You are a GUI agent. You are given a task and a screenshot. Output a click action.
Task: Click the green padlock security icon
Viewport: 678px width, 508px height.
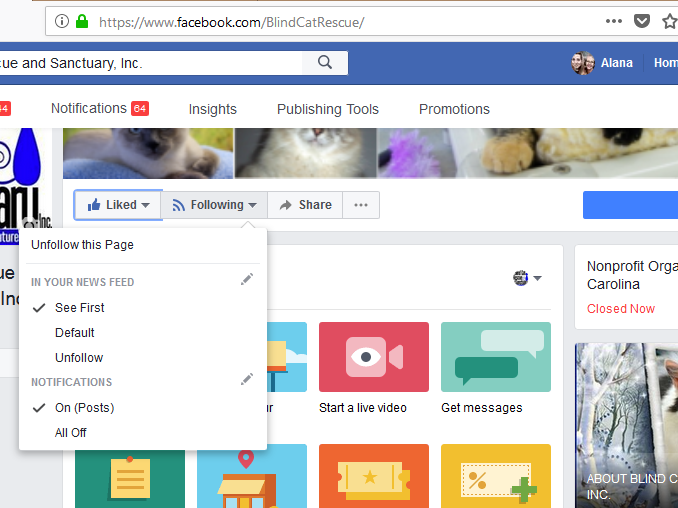click(82, 21)
